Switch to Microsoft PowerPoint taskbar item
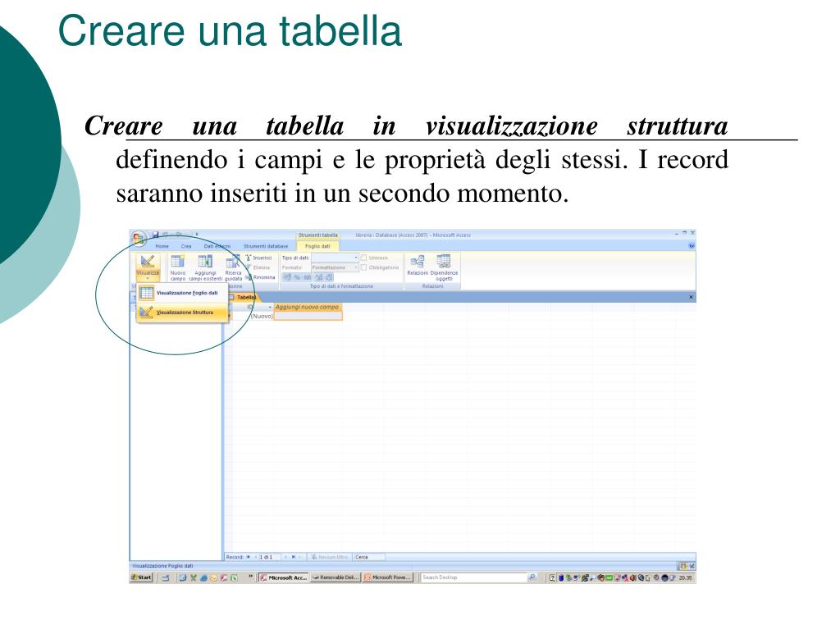The height and width of the screenshot is (630, 840). [387, 577]
